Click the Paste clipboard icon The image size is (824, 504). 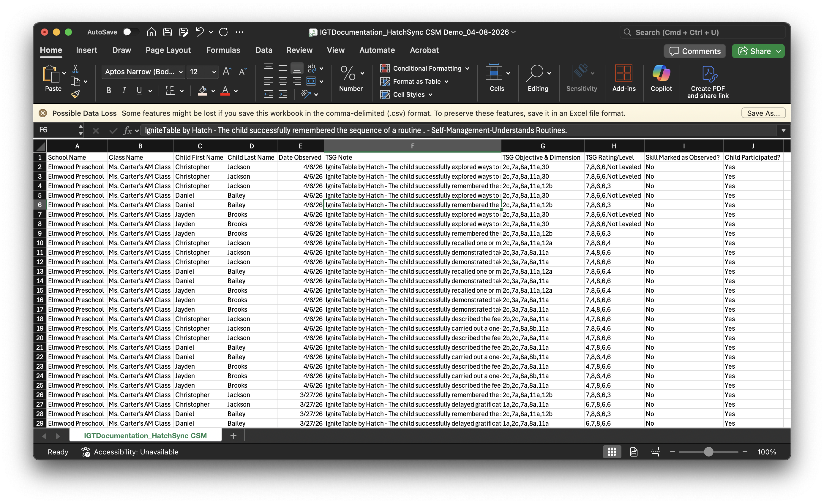coord(51,74)
